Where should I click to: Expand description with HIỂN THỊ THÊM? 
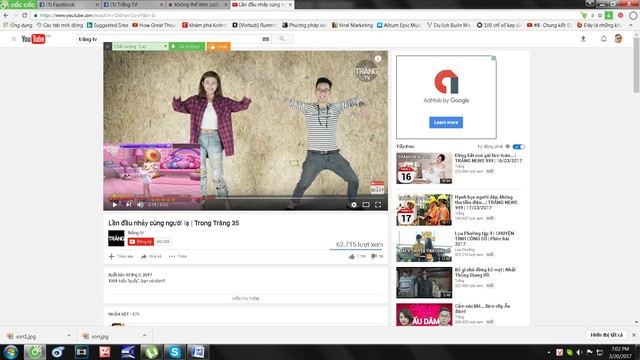tap(246, 298)
